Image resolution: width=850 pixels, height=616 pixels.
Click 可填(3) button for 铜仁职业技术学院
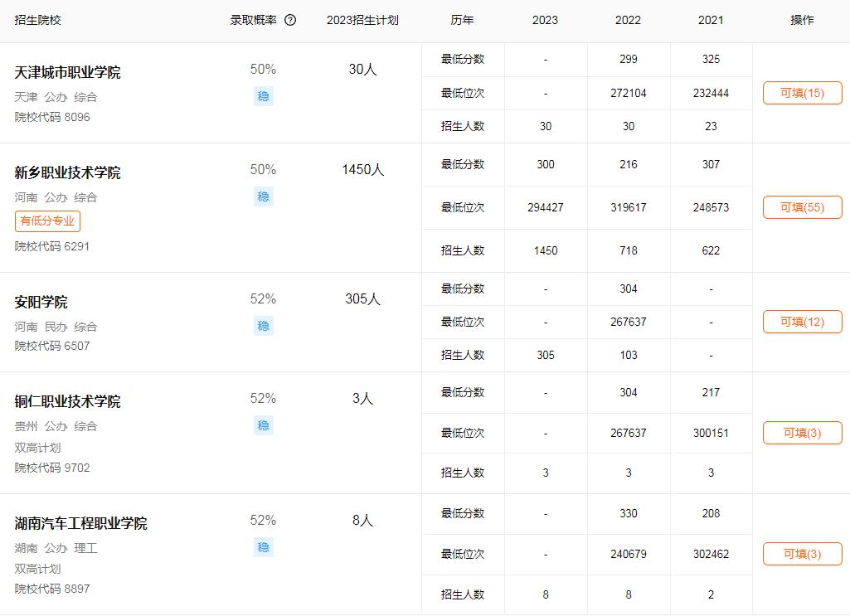(802, 433)
